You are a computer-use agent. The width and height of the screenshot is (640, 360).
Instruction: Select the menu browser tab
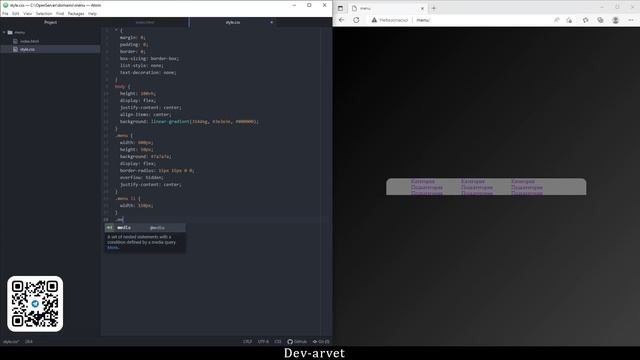click(x=387, y=8)
